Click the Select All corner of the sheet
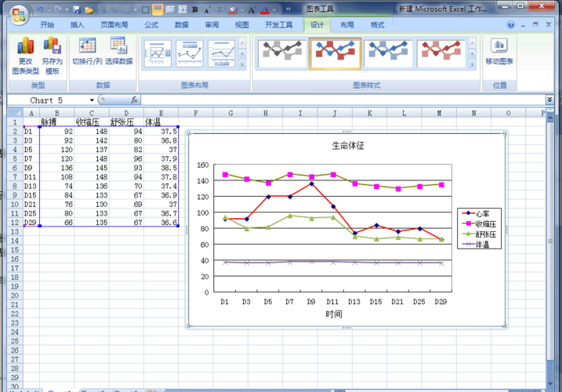The image size is (562, 392). coord(15,113)
